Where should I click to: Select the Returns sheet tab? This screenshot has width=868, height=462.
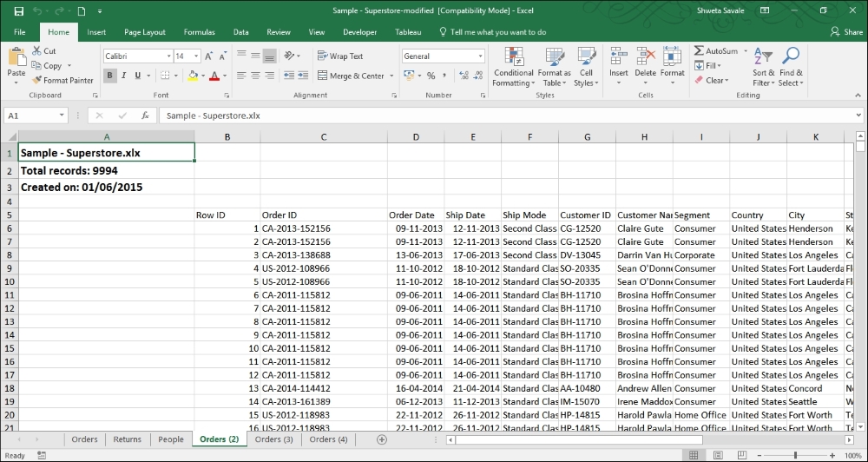(128, 439)
